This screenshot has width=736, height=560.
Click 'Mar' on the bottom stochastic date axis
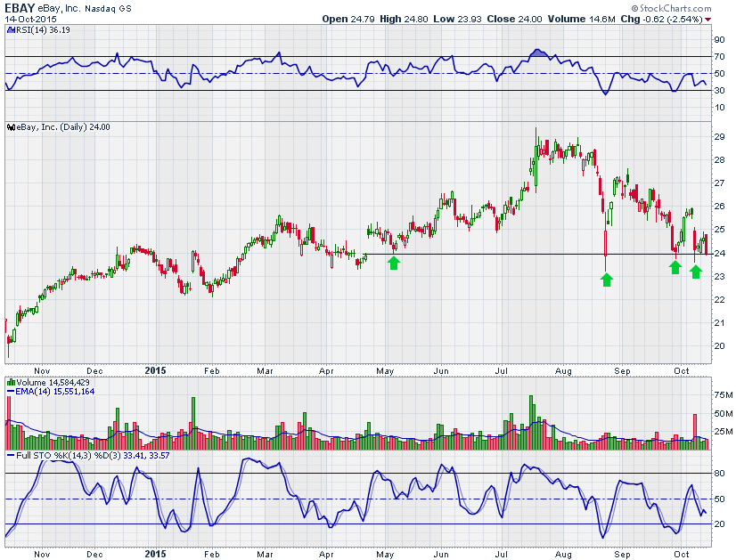(266, 555)
